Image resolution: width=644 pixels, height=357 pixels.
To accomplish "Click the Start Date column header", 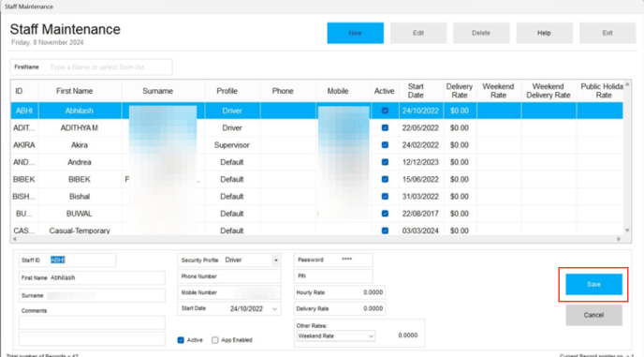I will pyautogui.click(x=416, y=91).
